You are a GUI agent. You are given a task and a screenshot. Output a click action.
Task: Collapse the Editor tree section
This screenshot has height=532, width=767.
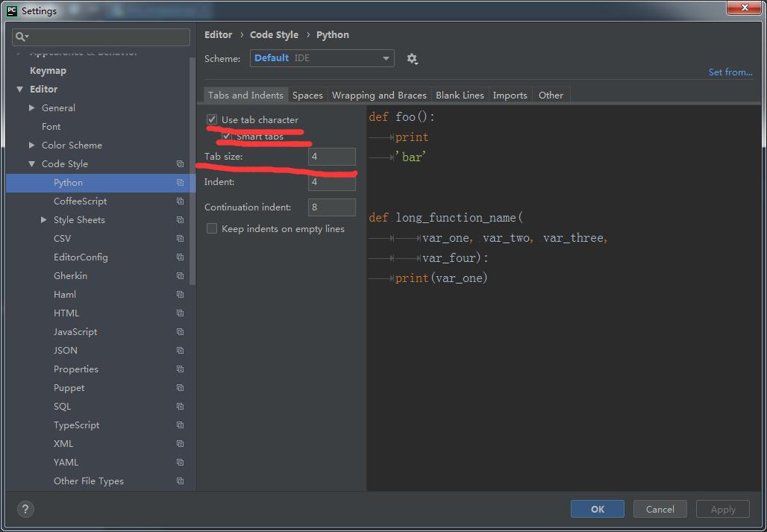19,89
